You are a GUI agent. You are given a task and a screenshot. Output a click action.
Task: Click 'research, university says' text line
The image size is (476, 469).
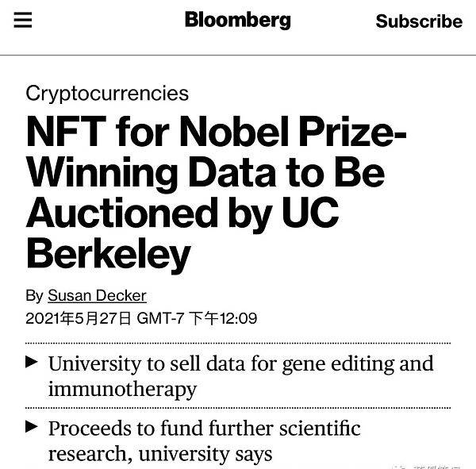(160, 454)
